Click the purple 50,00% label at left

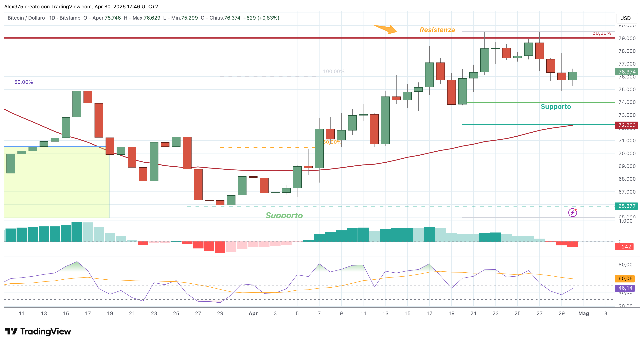(24, 82)
